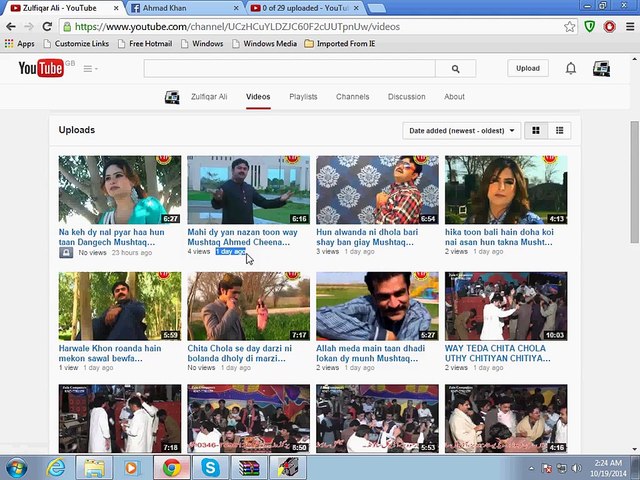Image resolution: width=640 pixels, height=480 pixels.
Task: Open the red Opera-style extension icon
Action: pos(609,27)
